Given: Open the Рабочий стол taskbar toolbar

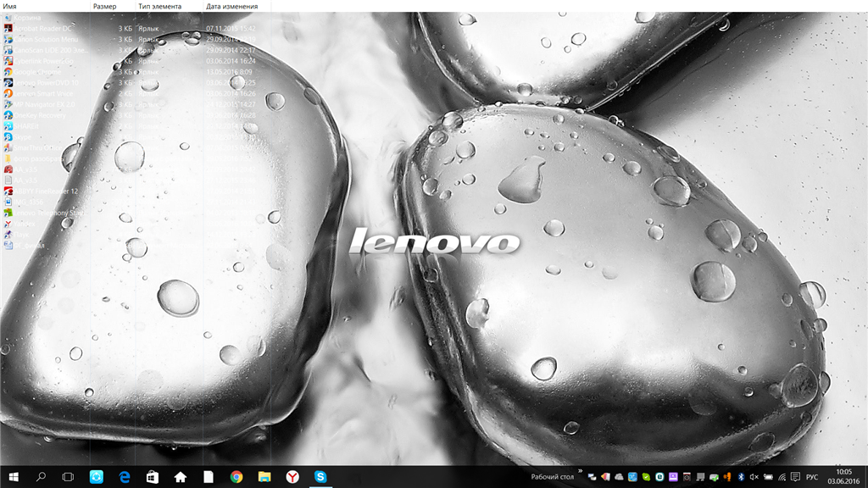Looking at the screenshot, I should click(x=552, y=477).
